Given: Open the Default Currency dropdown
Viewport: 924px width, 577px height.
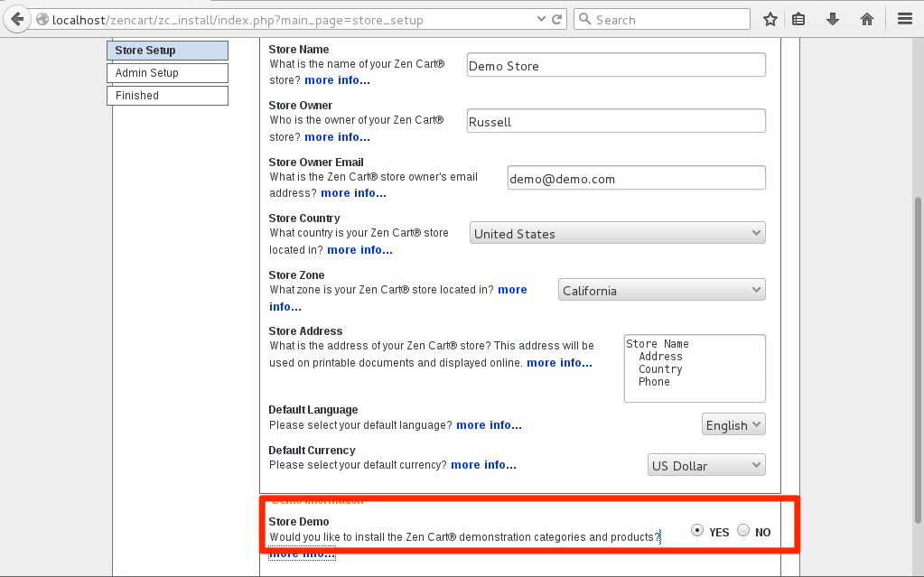Looking at the screenshot, I should click(706, 465).
